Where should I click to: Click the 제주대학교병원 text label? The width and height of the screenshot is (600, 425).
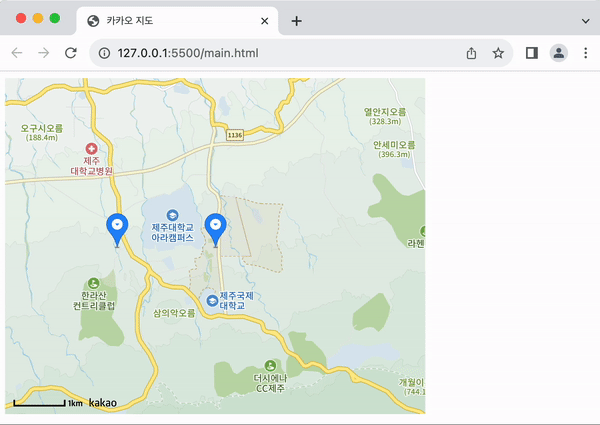pyautogui.click(x=91, y=166)
